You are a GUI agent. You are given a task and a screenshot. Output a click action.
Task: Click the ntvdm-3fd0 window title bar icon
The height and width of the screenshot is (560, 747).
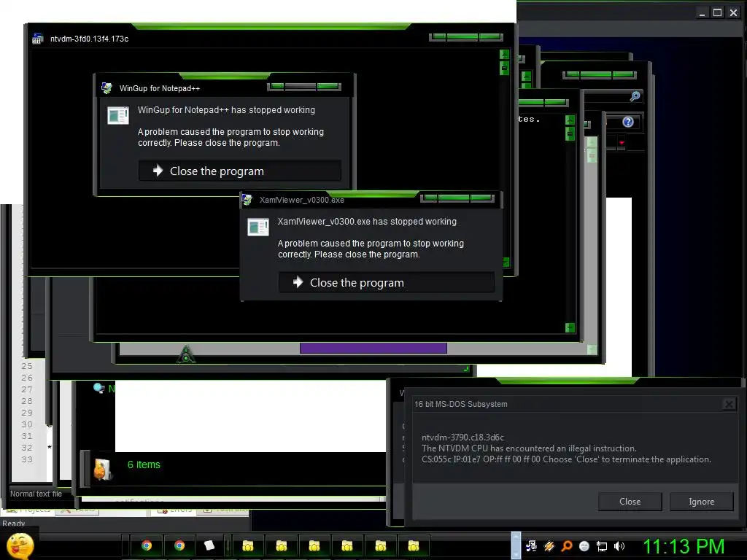38,39
